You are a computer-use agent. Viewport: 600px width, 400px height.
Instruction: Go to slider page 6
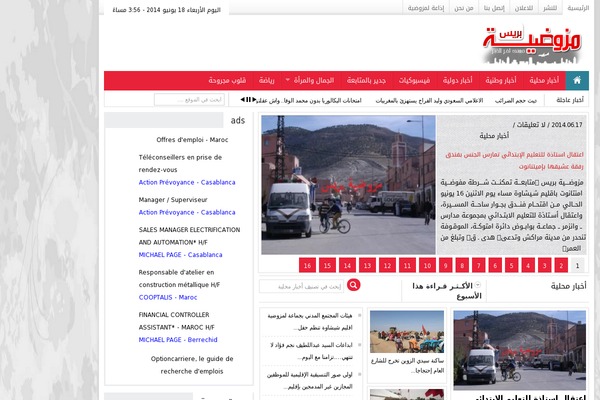click(x=495, y=265)
